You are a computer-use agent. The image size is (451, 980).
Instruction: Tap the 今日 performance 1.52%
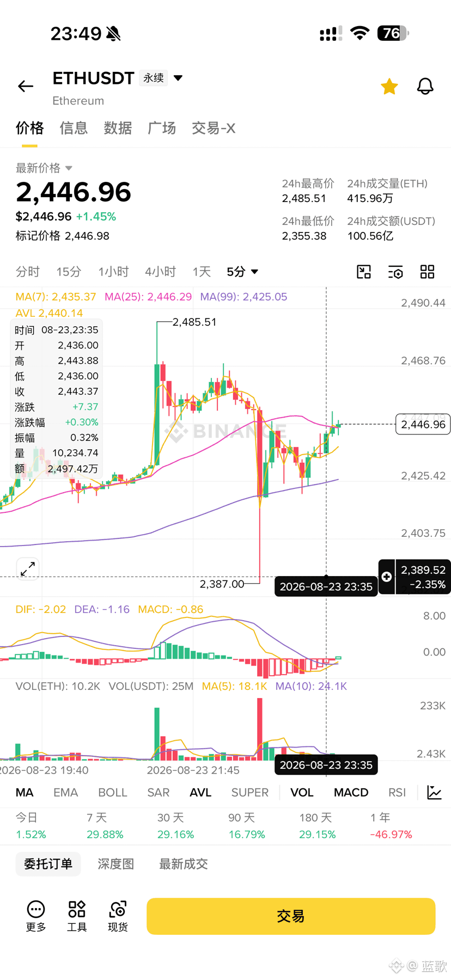pyautogui.click(x=31, y=835)
